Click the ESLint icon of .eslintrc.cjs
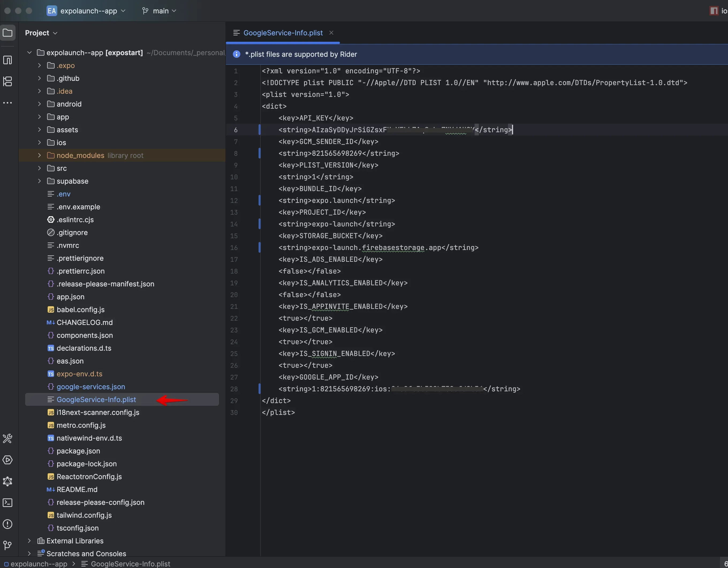728x568 pixels. pos(51,220)
